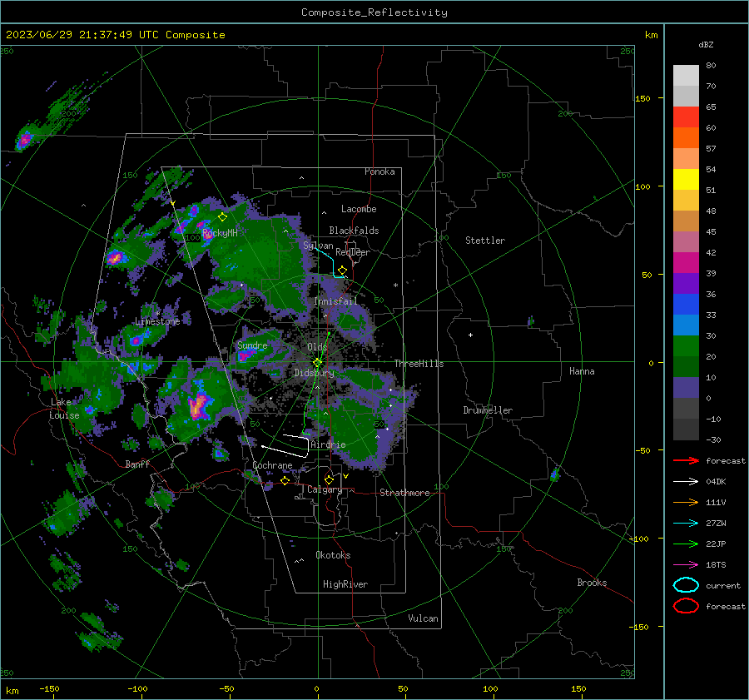Click the white aircraft track near Airdrie
The width and height of the screenshot is (749, 700).
pyautogui.click(x=287, y=447)
